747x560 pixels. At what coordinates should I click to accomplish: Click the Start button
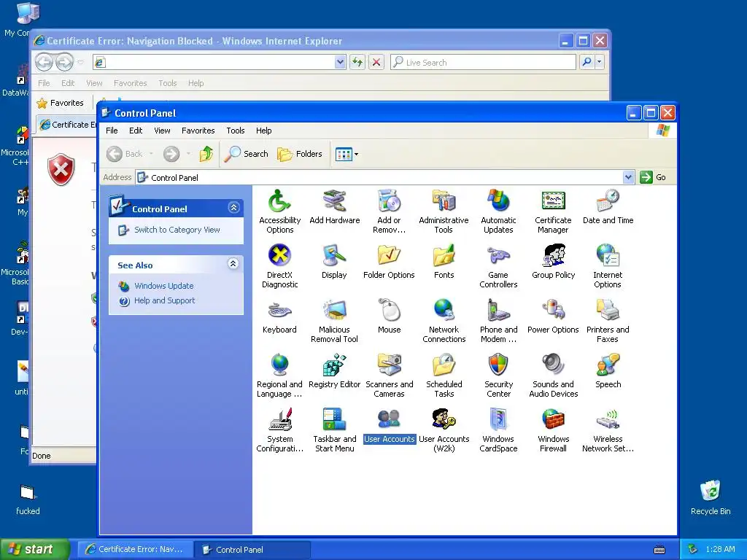35,549
